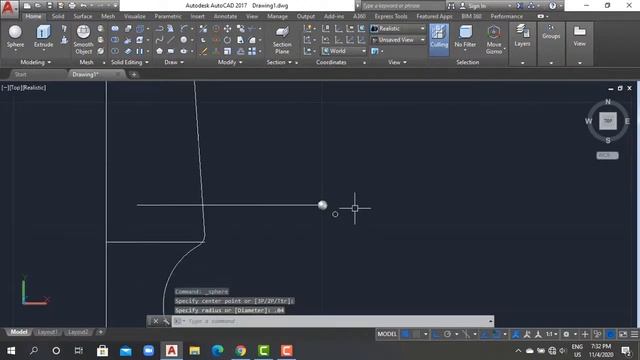Click the Undo arrow icon

tap(84, 6)
